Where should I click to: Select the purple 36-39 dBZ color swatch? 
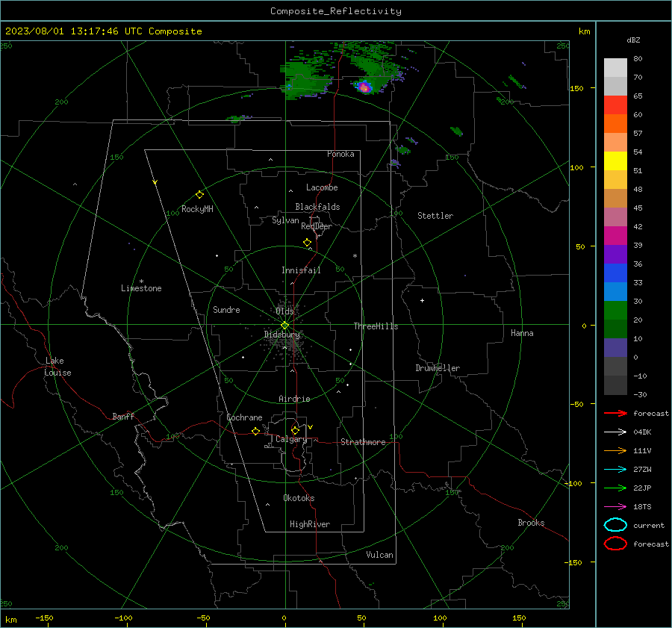pyautogui.click(x=615, y=255)
